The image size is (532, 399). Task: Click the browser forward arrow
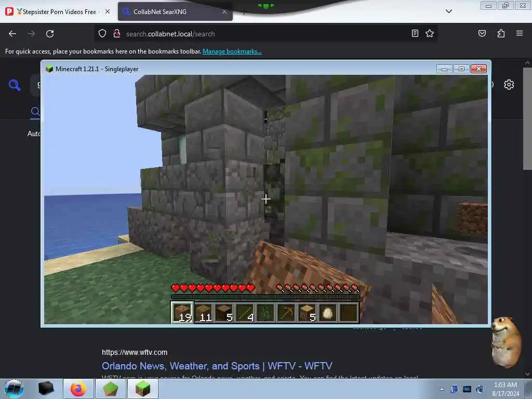(x=31, y=34)
